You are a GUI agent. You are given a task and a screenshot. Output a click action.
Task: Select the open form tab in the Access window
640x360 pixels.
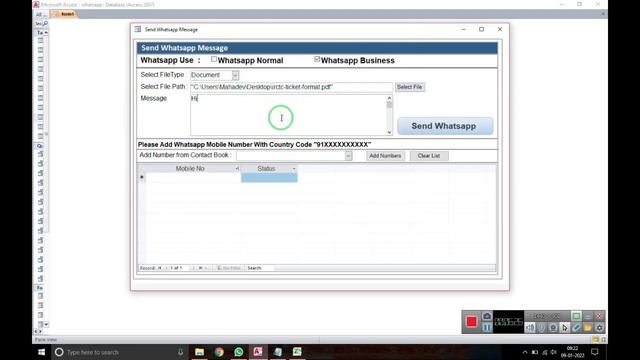(65, 14)
